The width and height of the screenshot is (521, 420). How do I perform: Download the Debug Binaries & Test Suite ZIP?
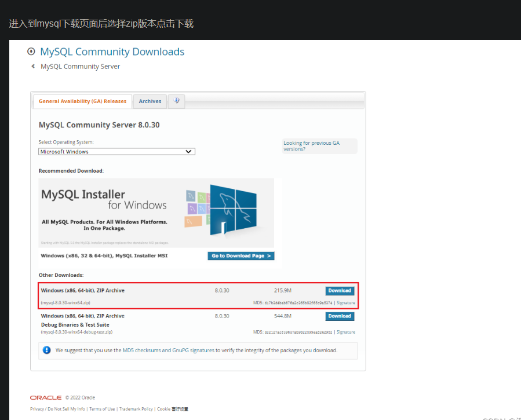[x=340, y=316]
